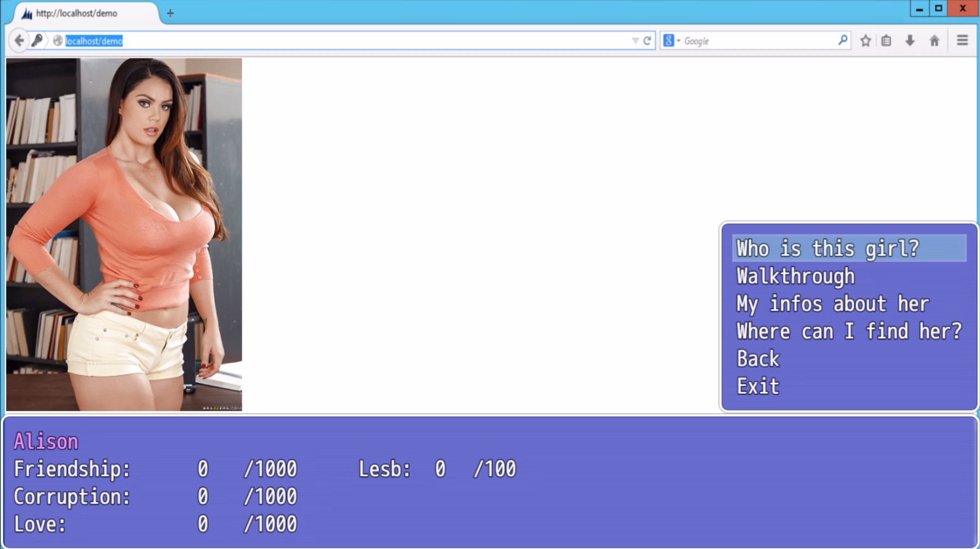The image size is (980, 549).
Task: Click the 'Corruption:' stat label
Action: point(72,497)
